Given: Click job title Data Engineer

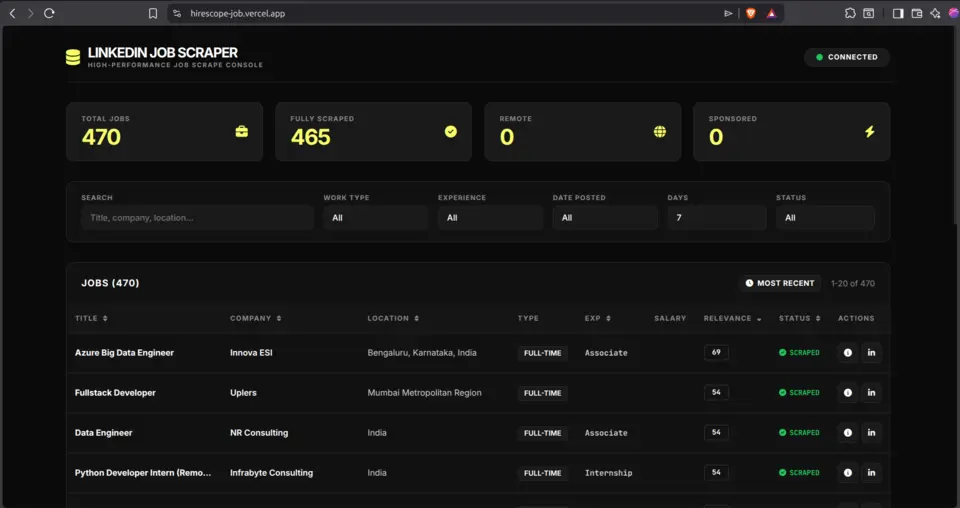Looking at the screenshot, I should [103, 432].
